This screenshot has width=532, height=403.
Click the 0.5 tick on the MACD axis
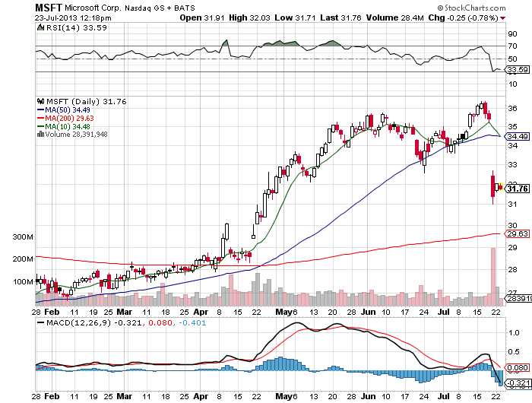pos(514,352)
